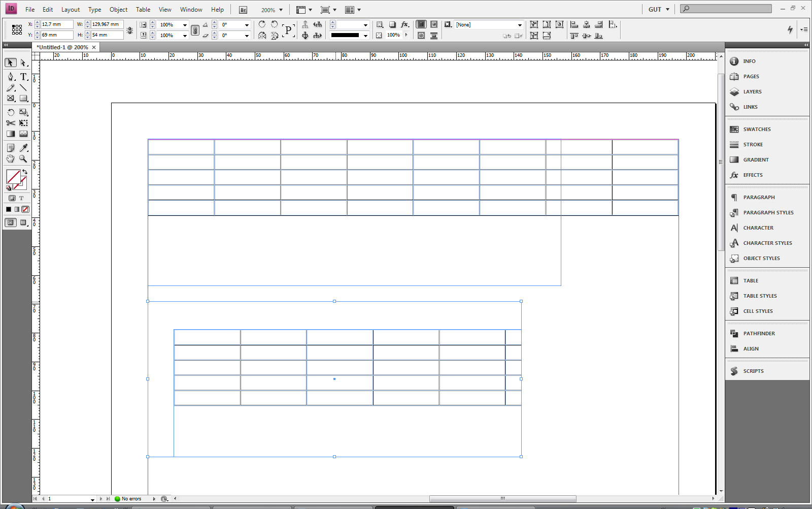
Task: Select the Line tool
Action: click(x=23, y=88)
